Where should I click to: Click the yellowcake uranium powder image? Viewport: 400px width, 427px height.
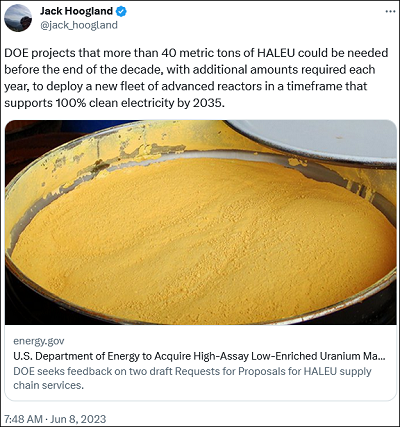201,222
